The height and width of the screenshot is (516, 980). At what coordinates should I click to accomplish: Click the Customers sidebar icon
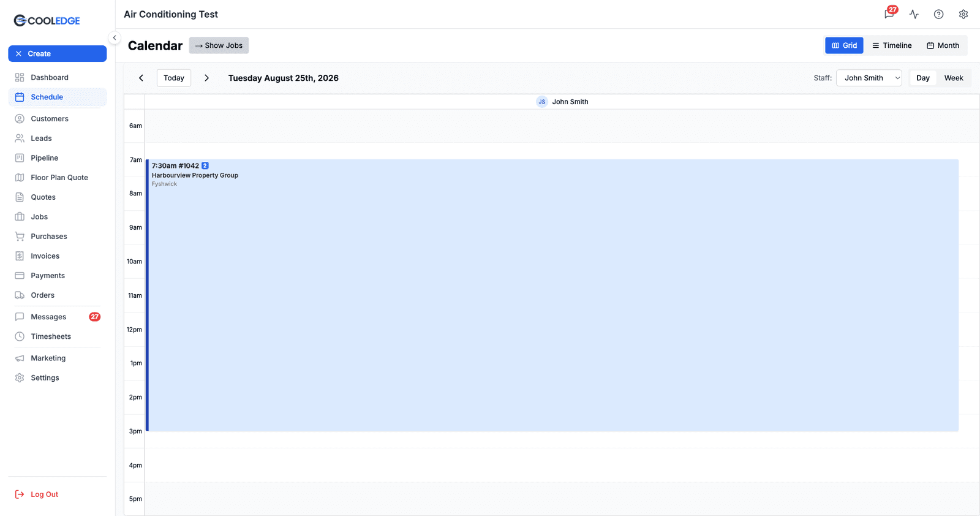coord(20,119)
